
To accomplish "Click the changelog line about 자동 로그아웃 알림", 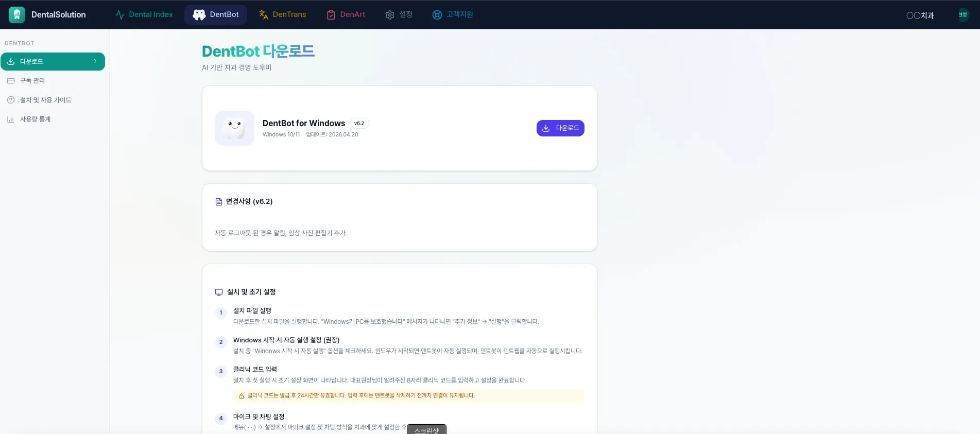I will [281, 233].
